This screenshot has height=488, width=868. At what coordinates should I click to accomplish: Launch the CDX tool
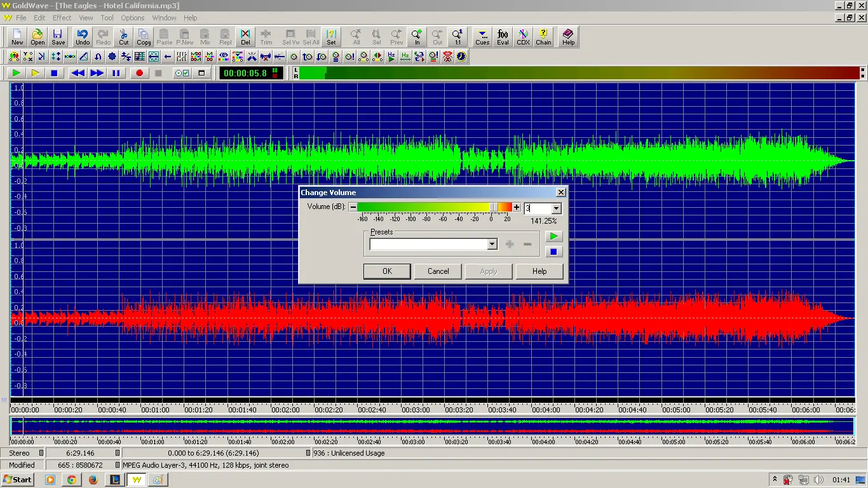click(x=523, y=36)
